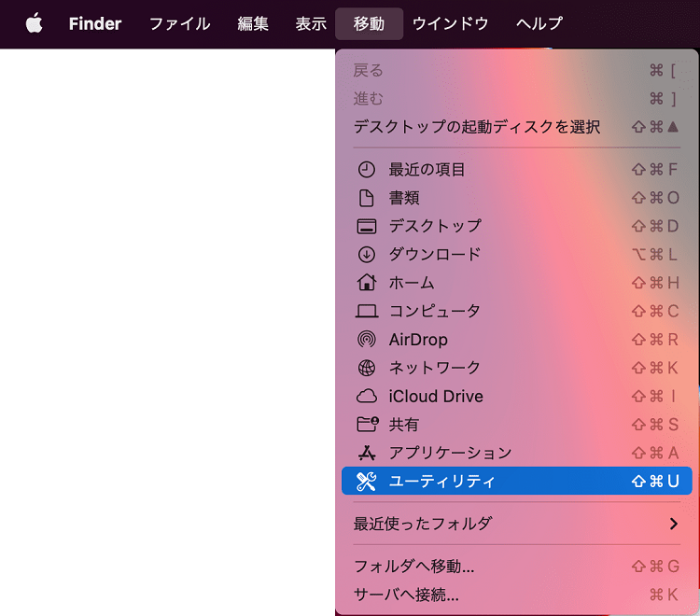Go to アプリケーション folder
The image size is (700, 616).
pos(516,453)
